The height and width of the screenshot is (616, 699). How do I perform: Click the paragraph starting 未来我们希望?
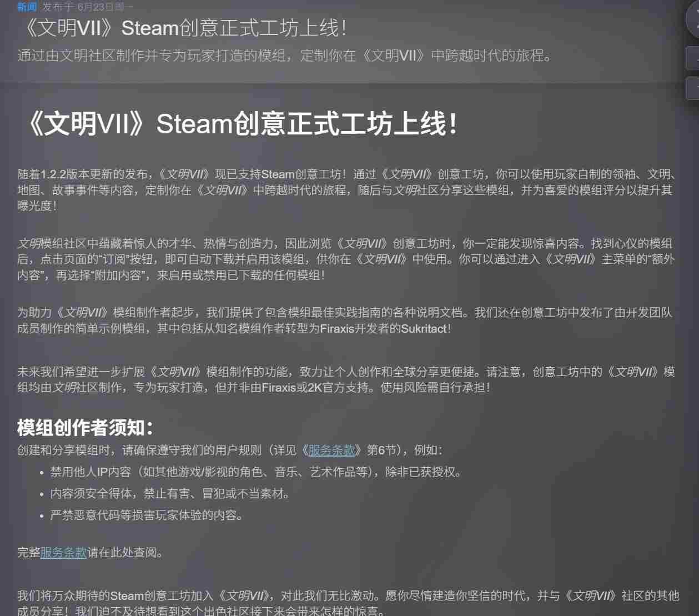pyautogui.click(x=346, y=379)
